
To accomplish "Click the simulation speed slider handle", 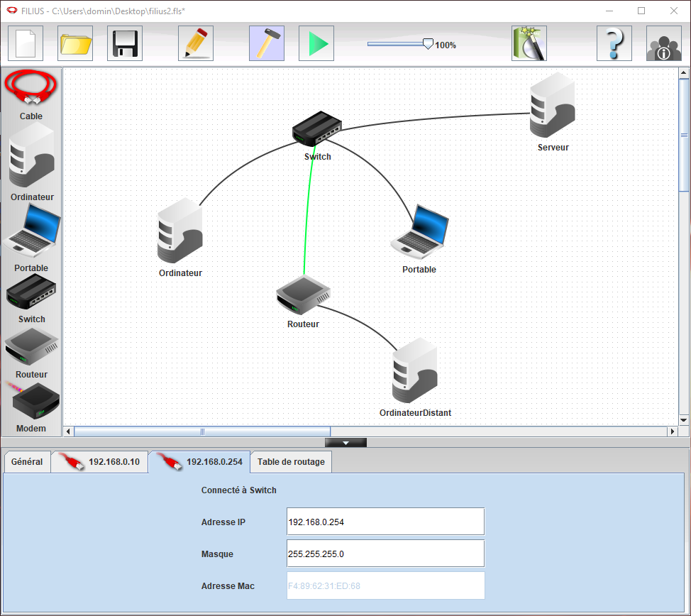I will coord(428,43).
